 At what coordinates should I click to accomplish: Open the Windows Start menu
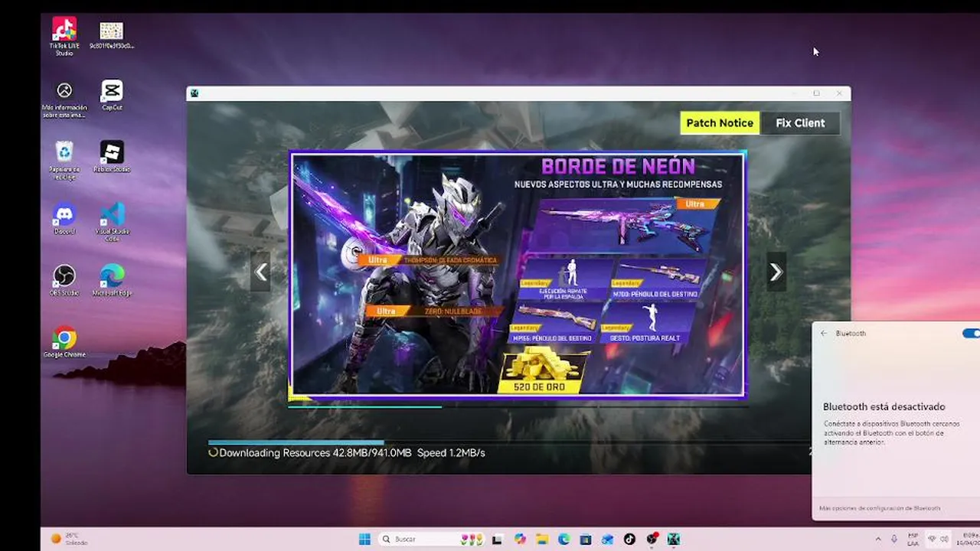(x=364, y=539)
